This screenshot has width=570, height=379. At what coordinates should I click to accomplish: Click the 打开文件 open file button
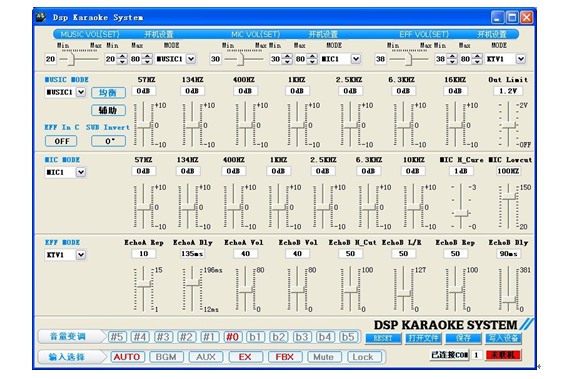pos(423,338)
